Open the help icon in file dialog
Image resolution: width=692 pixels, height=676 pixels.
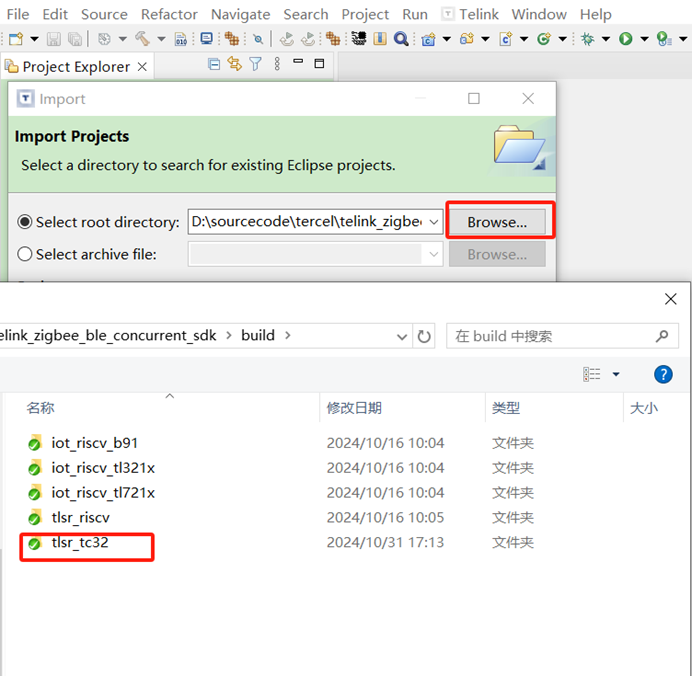(662, 374)
